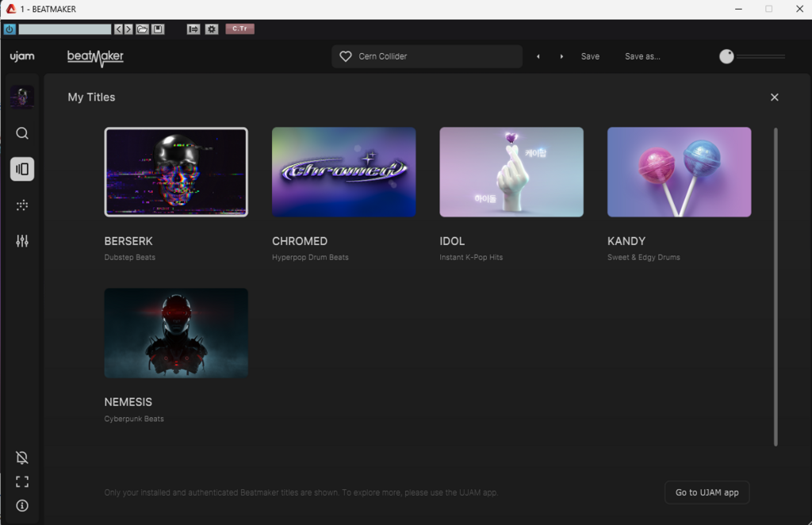Click the ujam logo

pos(22,56)
